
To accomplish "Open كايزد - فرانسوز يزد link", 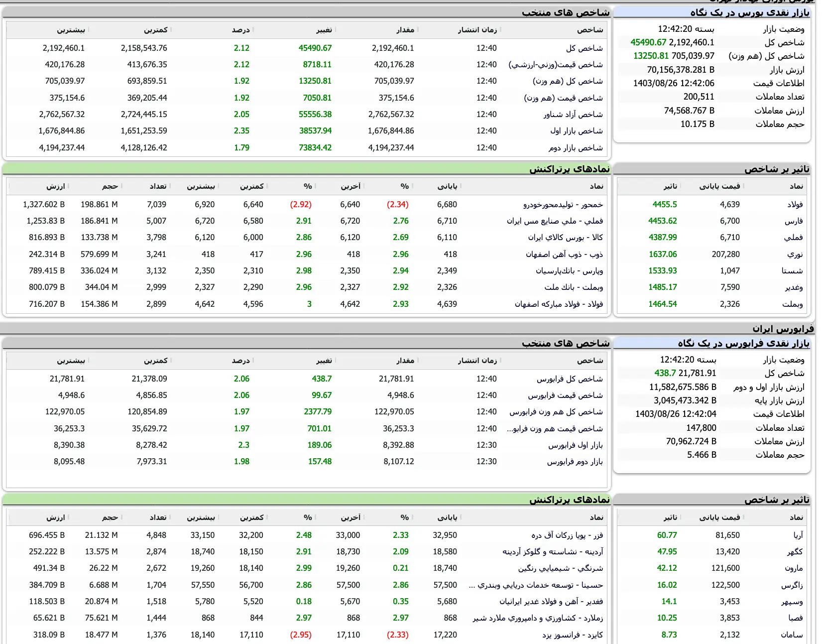I will click(x=573, y=635).
